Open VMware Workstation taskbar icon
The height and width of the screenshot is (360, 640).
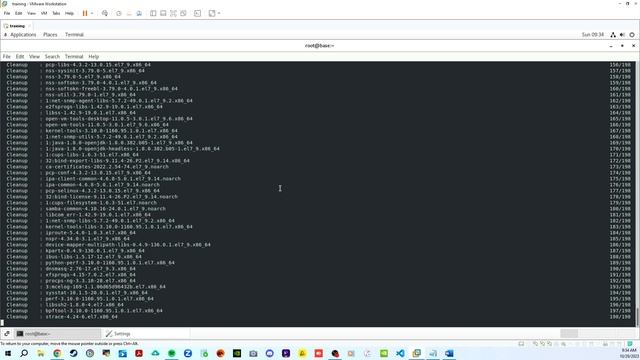pos(416,353)
